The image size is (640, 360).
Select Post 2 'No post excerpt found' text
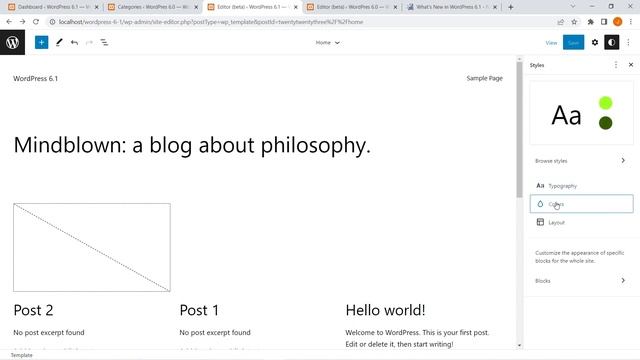click(49, 332)
